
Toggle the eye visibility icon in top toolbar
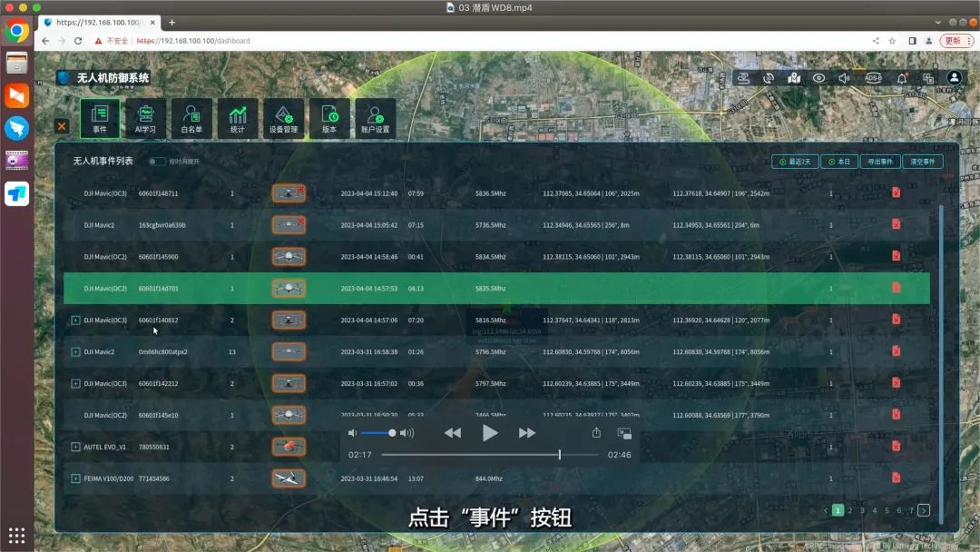point(819,78)
